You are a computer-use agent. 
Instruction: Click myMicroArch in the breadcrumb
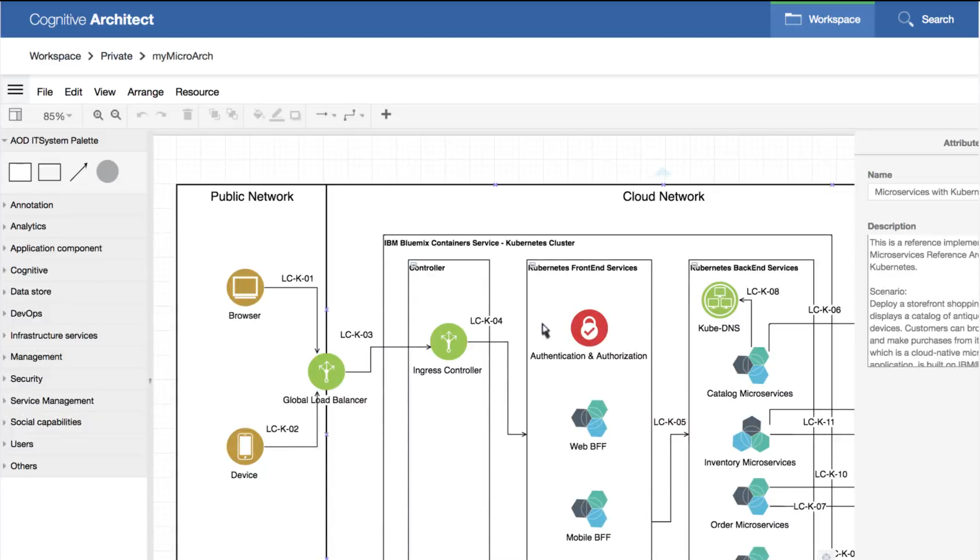coord(182,56)
